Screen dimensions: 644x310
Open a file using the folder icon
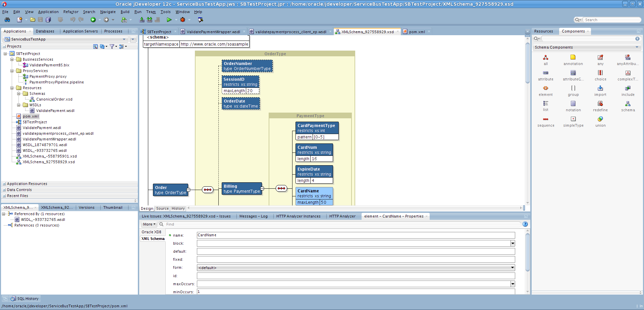click(33, 20)
